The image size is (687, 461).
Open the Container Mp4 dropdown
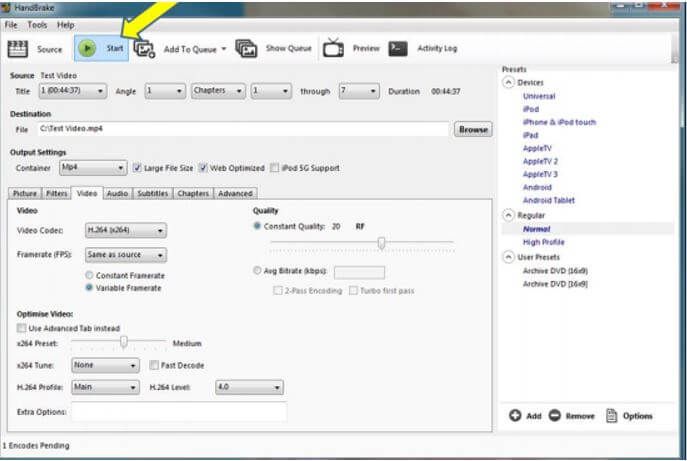[x=93, y=168]
